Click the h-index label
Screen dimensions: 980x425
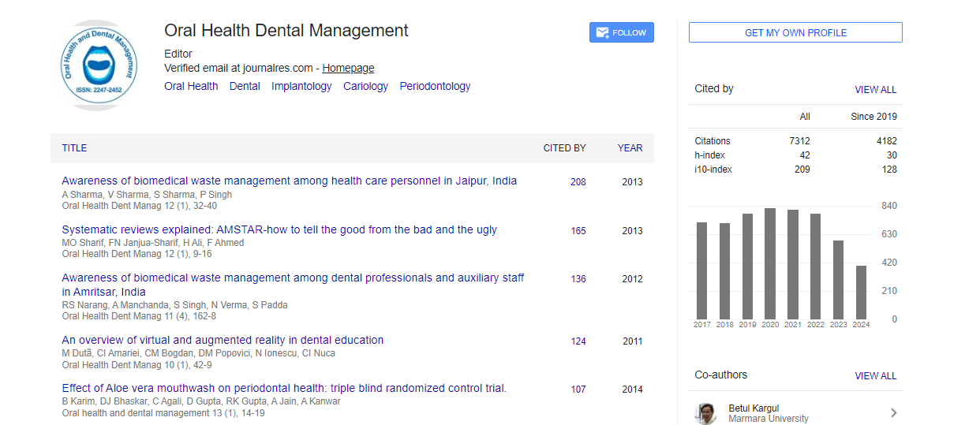coord(710,155)
